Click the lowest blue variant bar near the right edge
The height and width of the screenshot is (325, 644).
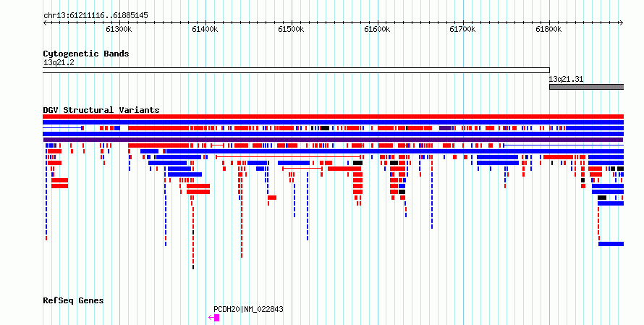[611, 244]
